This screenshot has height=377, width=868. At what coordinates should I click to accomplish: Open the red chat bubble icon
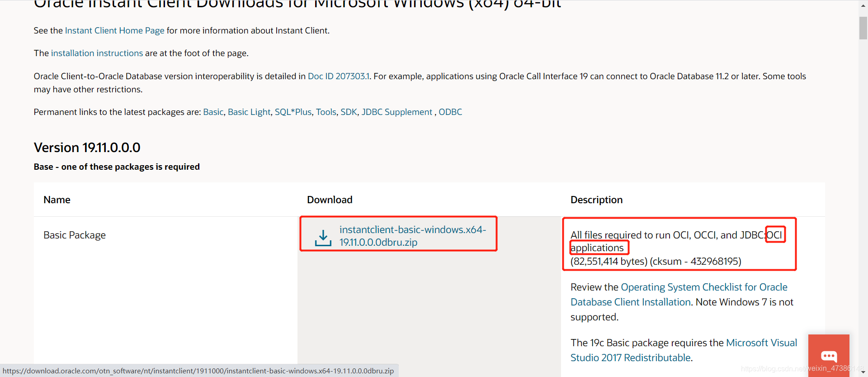coord(829,356)
